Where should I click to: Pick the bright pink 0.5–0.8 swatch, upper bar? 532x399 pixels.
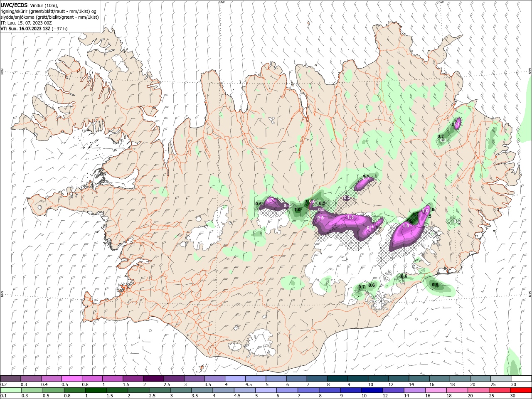pos(71,379)
